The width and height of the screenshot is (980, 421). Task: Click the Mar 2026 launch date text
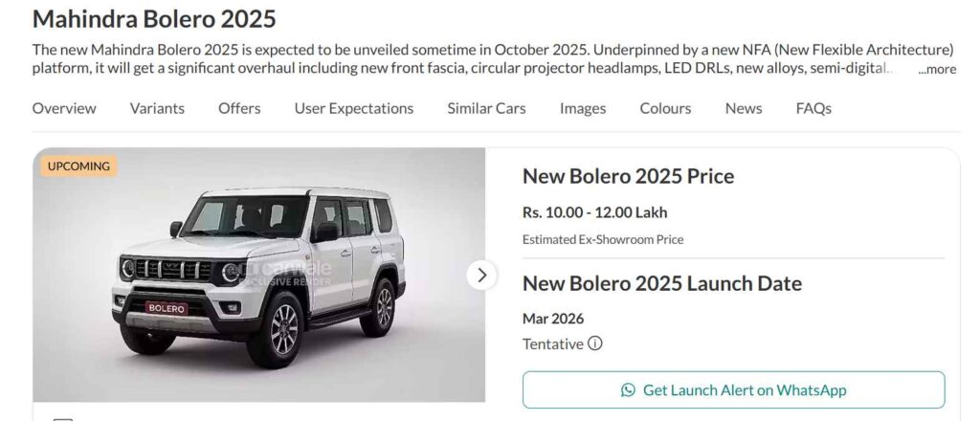553,319
